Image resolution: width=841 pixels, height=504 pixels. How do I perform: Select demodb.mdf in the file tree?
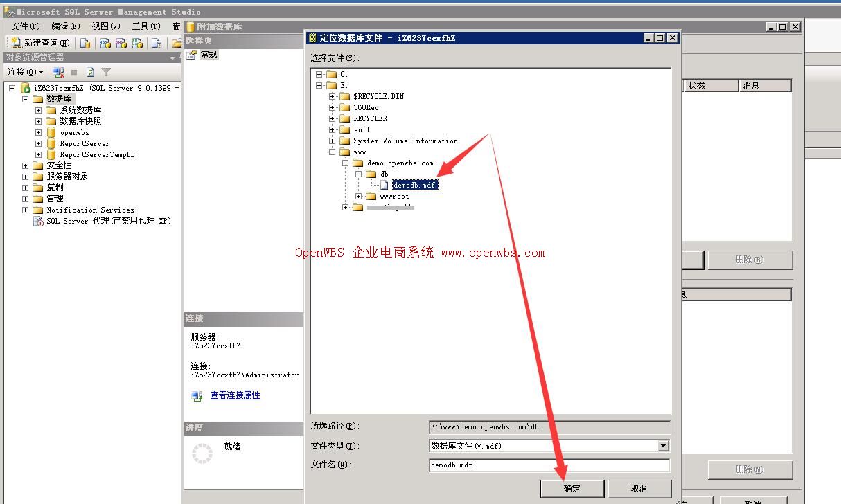pyautogui.click(x=414, y=185)
